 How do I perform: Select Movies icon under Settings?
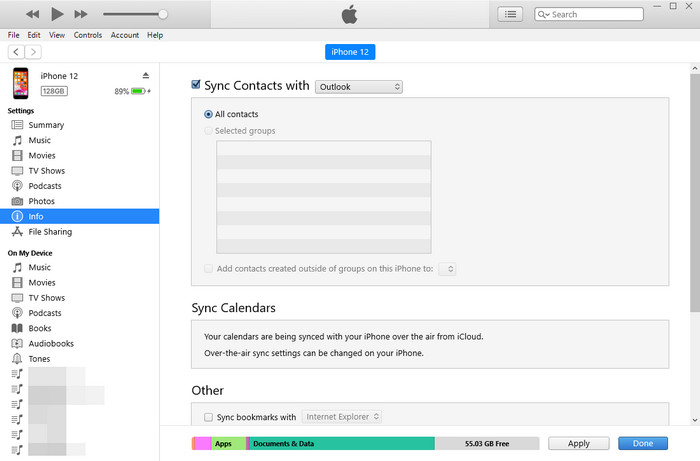(17, 155)
